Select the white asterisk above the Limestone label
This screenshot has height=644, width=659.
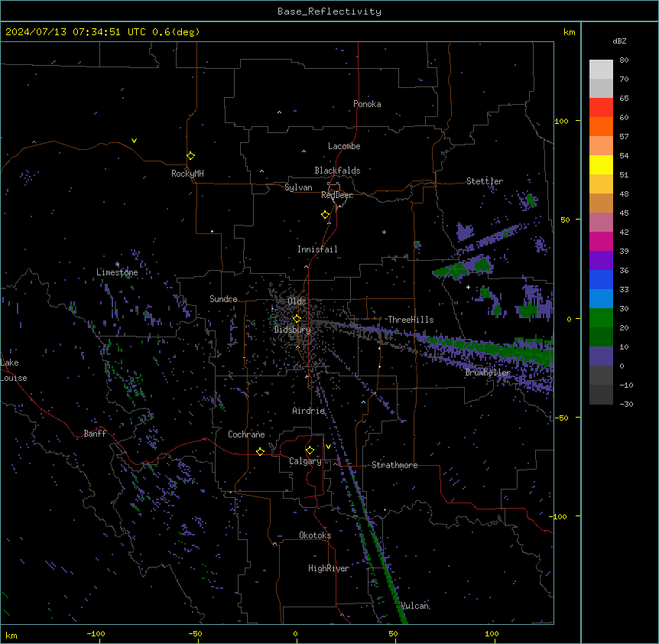click(x=117, y=265)
